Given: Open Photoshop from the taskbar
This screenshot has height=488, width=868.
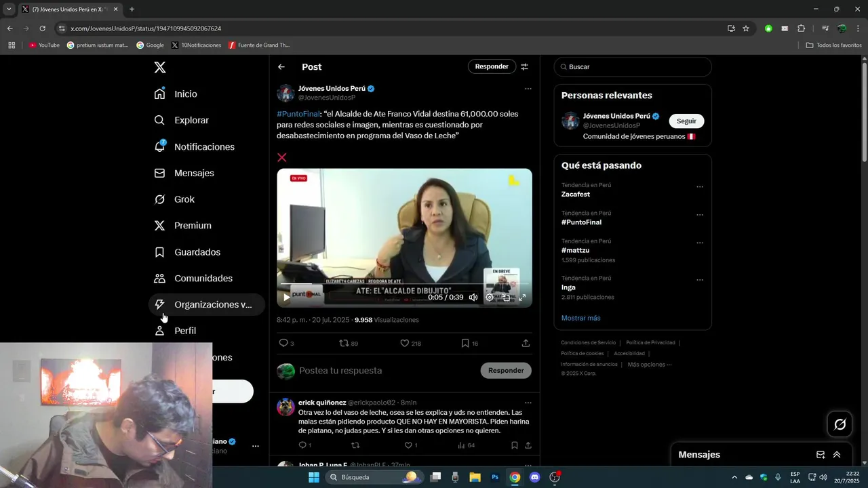Looking at the screenshot, I should point(495,477).
